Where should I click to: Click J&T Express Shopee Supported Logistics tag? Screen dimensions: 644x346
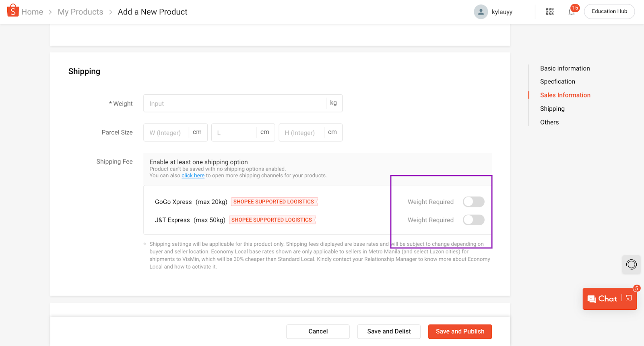(x=272, y=220)
